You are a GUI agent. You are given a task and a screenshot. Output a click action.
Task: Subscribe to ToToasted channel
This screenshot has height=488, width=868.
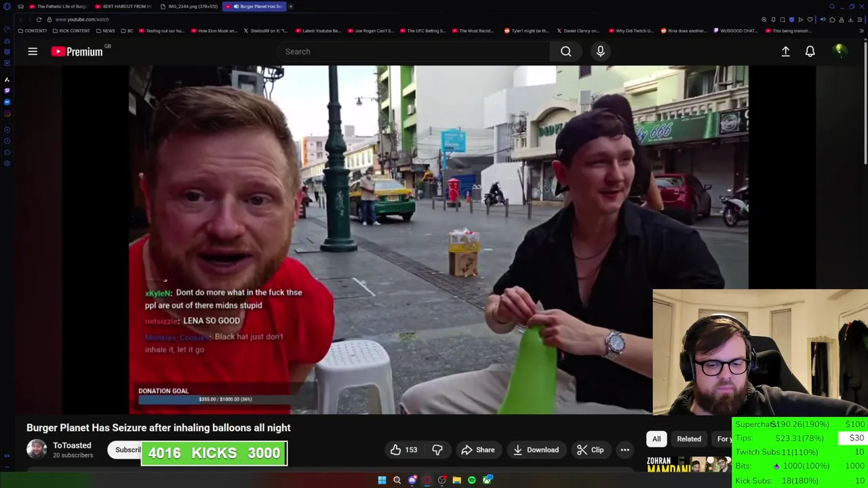126,450
